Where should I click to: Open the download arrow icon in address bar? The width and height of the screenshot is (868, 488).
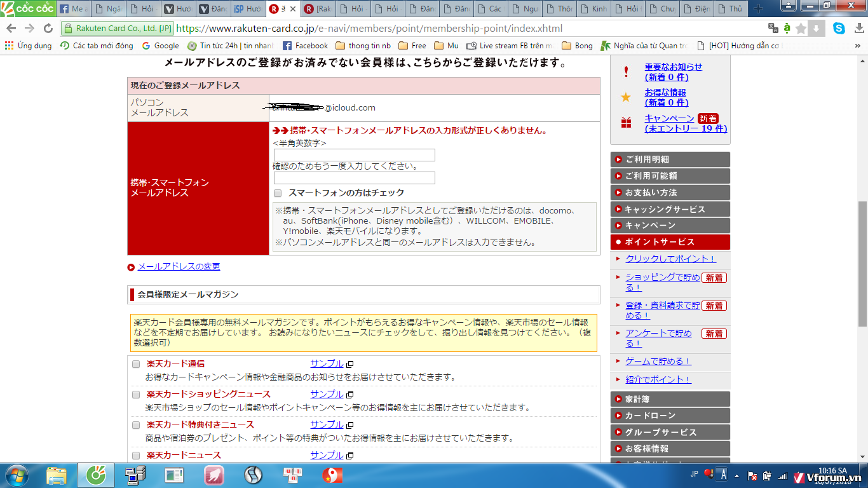(x=817, y=29)
